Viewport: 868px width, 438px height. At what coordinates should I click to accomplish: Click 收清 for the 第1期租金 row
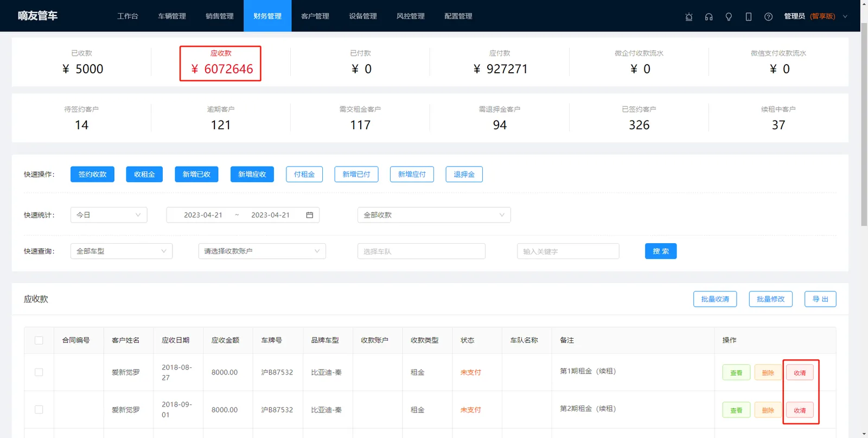click(800, 373)
